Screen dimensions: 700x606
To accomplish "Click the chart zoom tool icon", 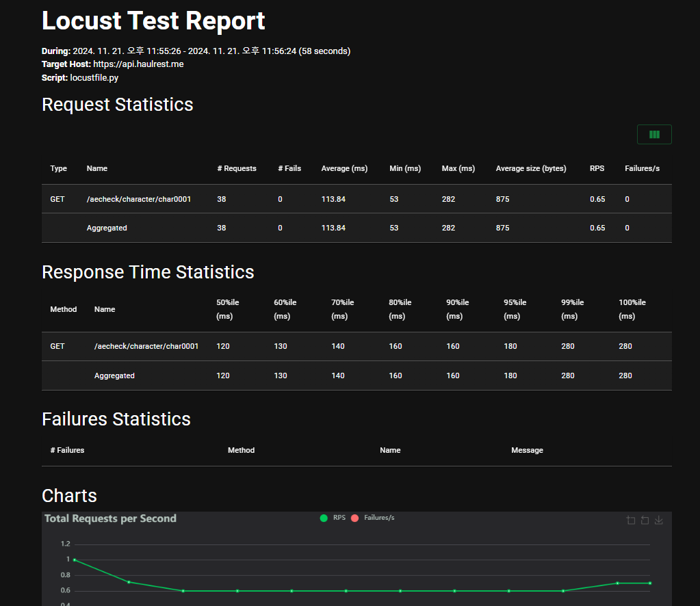I will pos(631,521).
